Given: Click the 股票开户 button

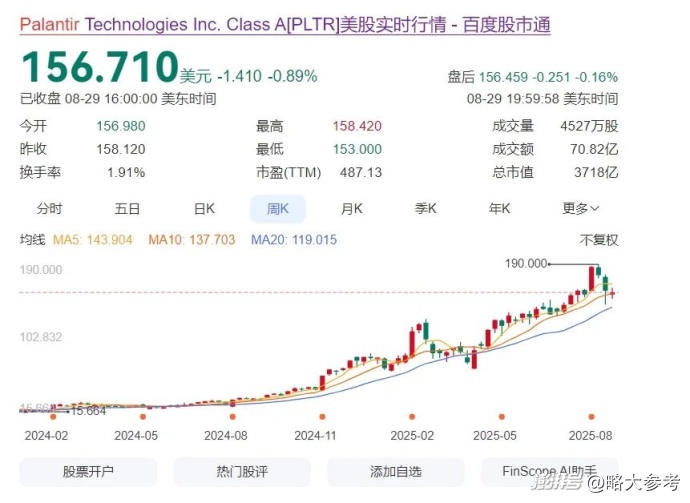Looking at the screenshot, I should pyautogui.click(x=88, y=472).
